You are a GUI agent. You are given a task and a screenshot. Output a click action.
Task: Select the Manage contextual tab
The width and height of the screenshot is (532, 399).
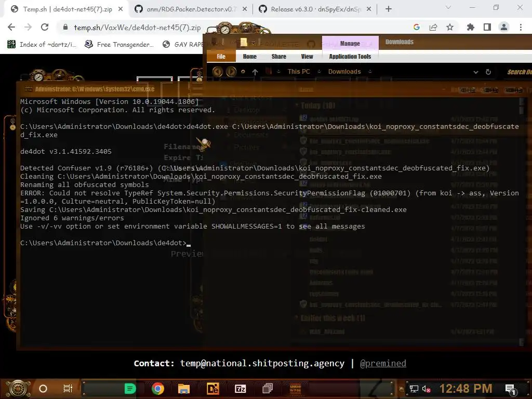(x=350, y=43)
